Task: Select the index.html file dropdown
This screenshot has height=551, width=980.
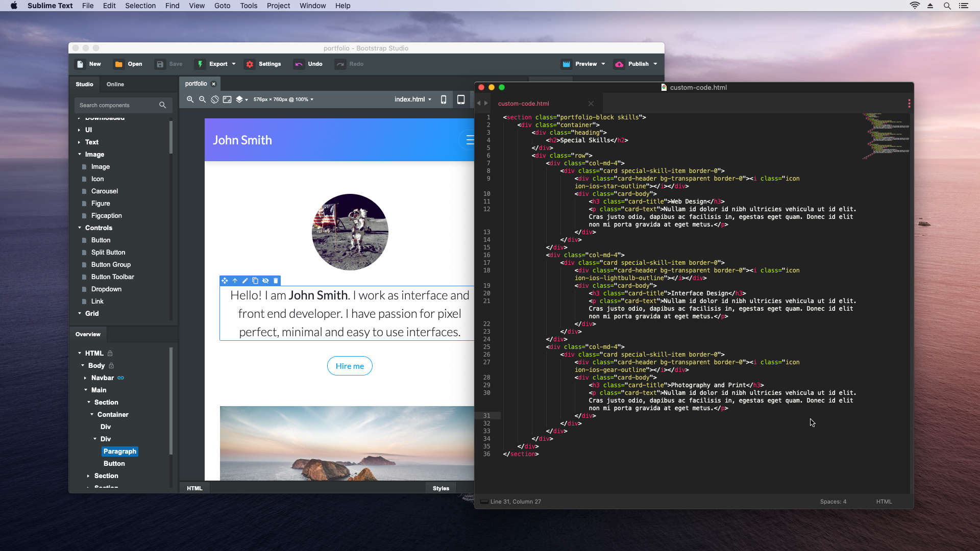Action: pyautogui.click(x=412, y=99)
